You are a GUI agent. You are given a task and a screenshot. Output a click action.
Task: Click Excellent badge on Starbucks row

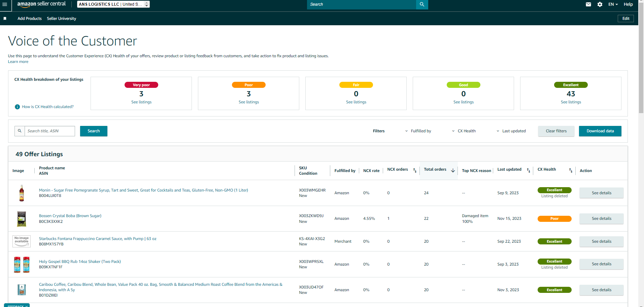coord(554,241)
